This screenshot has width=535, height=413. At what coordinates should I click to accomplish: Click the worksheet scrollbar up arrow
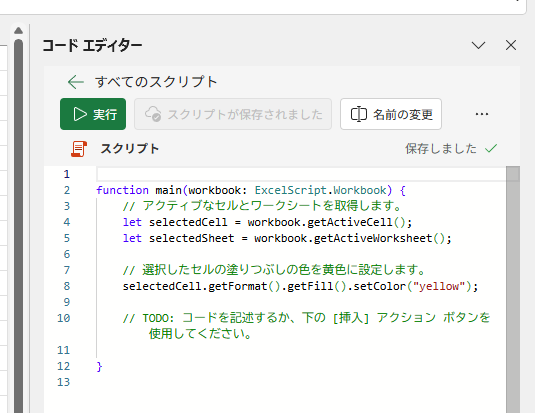[x=19, y=31]
